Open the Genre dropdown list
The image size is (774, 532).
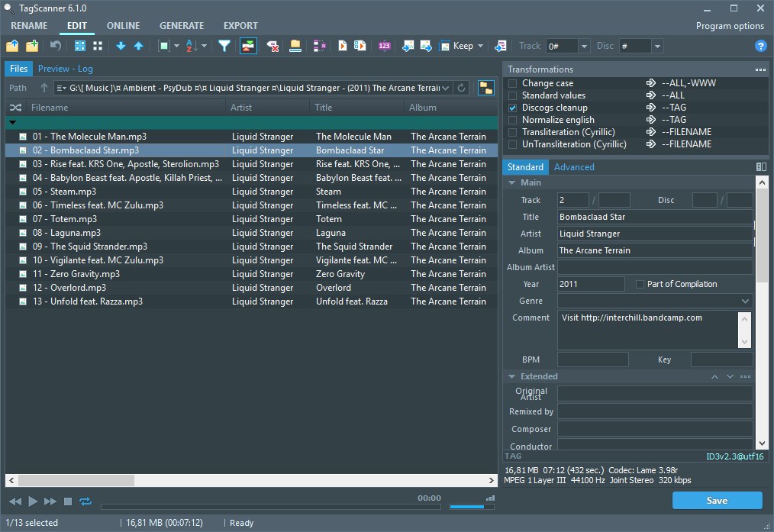[x=745, y=301]
